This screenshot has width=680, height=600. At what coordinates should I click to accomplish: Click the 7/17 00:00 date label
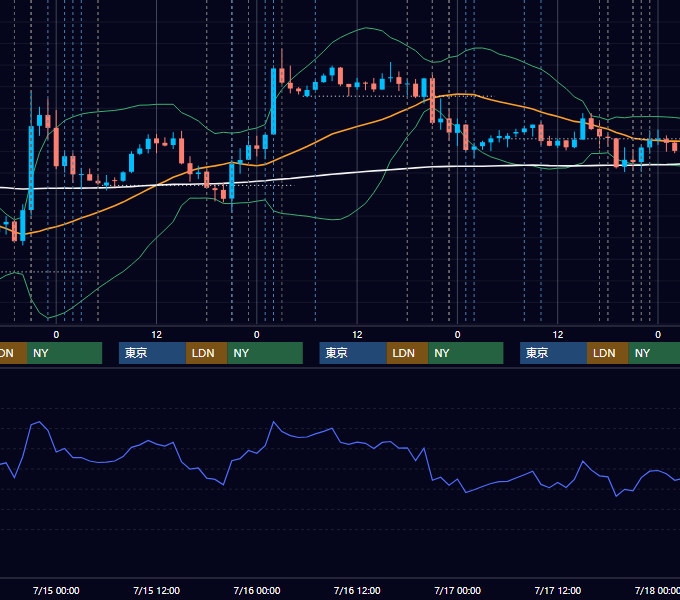[x=458, y=590]
